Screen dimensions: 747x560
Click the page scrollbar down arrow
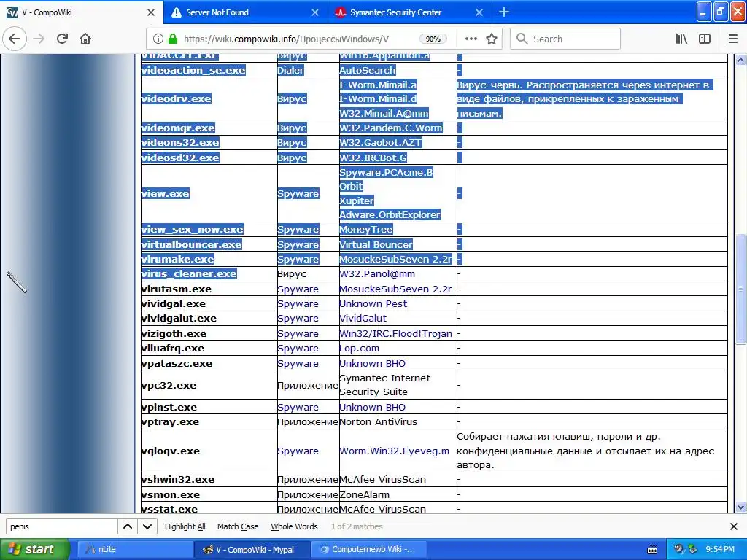click(740, 507)
